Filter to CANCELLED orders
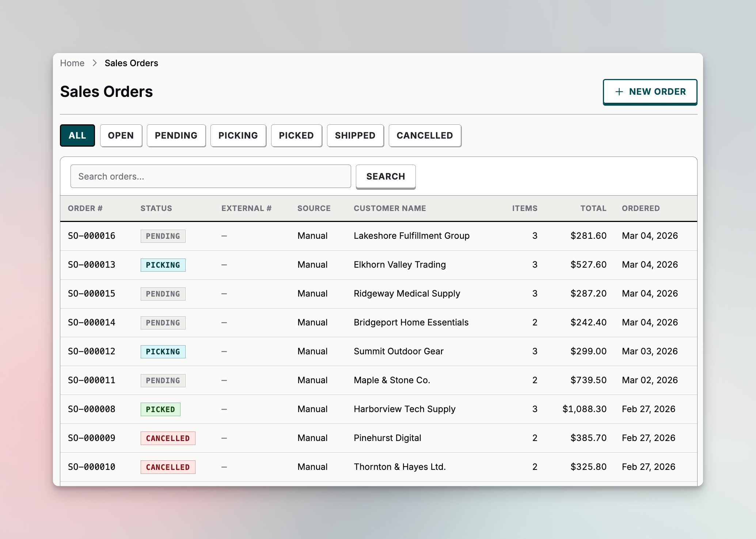 (x=425, y=135)
